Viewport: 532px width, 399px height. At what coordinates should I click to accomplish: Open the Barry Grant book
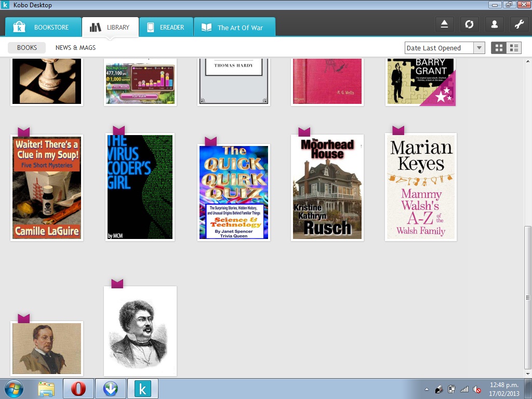421,82
